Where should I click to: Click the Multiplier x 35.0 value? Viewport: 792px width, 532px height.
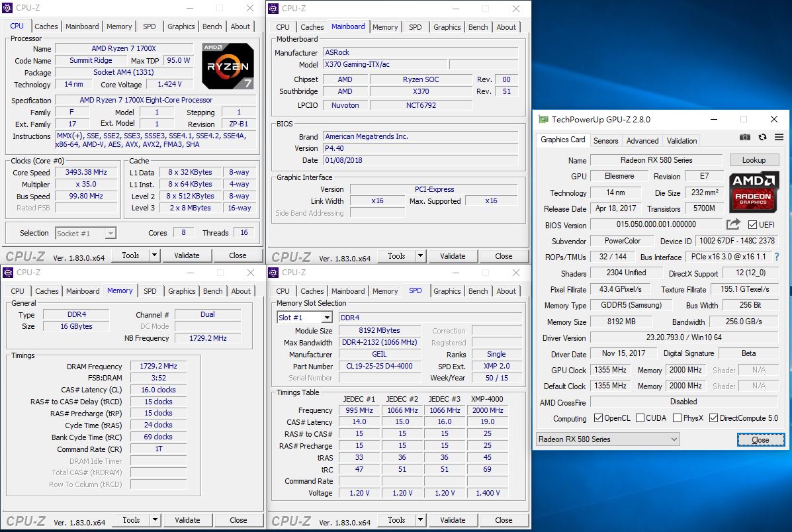tap(86, 184)
